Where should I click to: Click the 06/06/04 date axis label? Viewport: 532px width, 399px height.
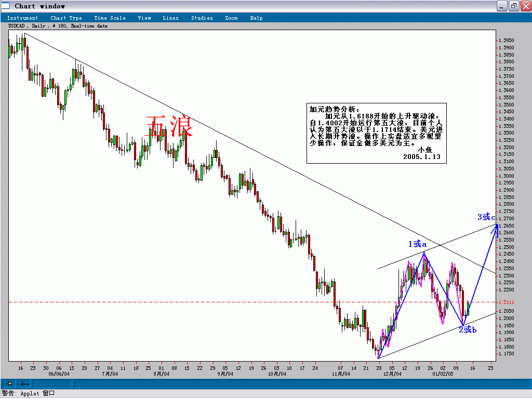pos(59,374)
